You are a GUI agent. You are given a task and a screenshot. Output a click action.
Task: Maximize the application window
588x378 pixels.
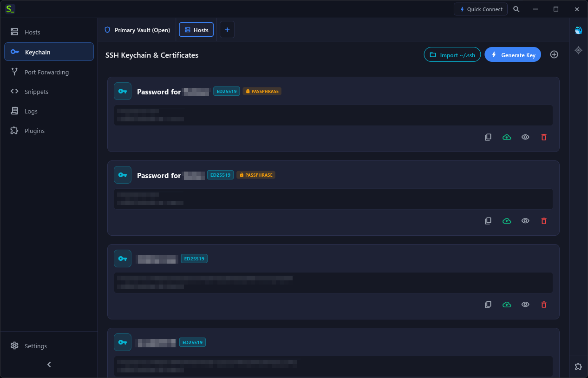pos(556,9)
